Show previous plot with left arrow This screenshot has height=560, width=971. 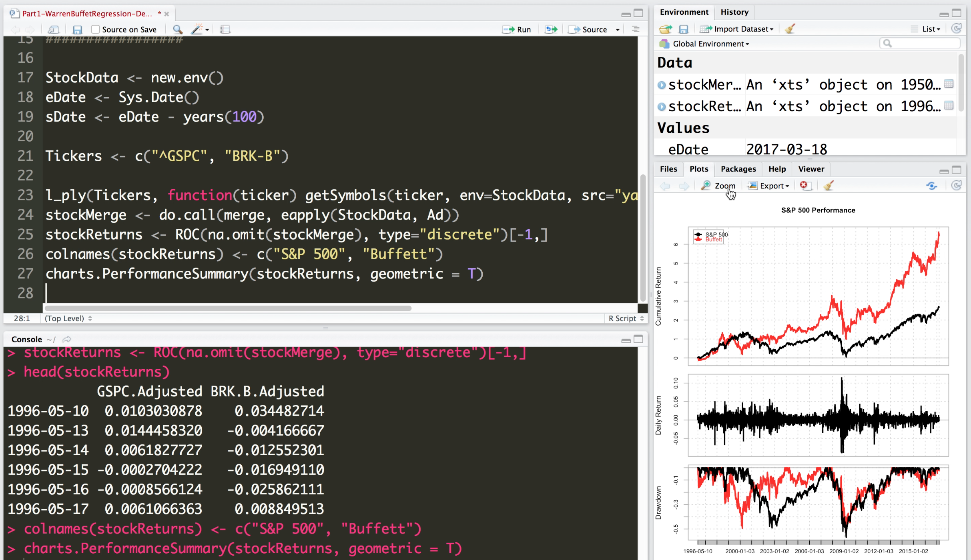665,186
